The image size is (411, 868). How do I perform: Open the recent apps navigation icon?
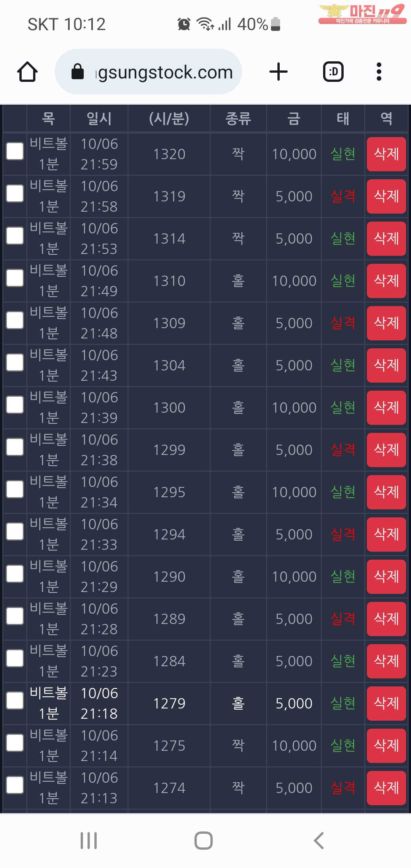[x=89, y=841]
